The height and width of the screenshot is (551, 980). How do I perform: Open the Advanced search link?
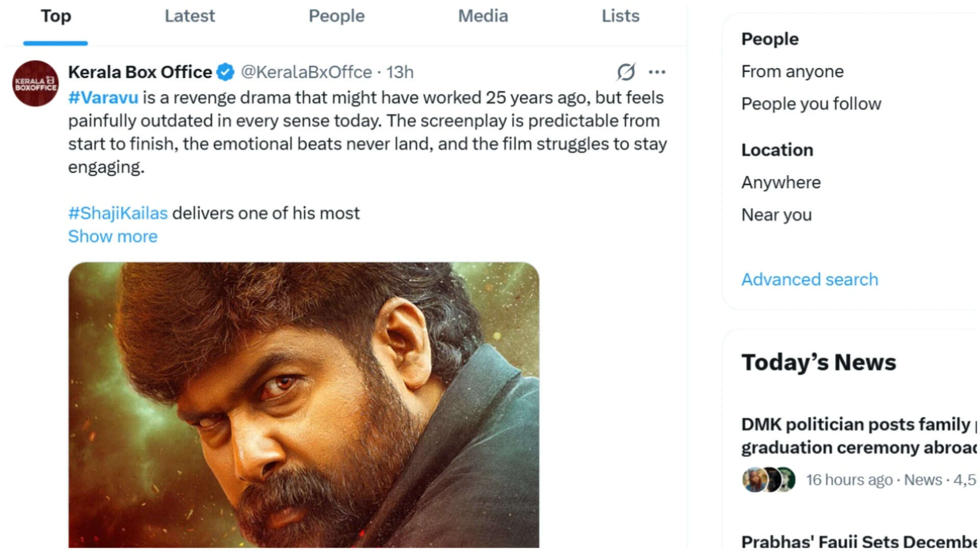tap(810, 280)
